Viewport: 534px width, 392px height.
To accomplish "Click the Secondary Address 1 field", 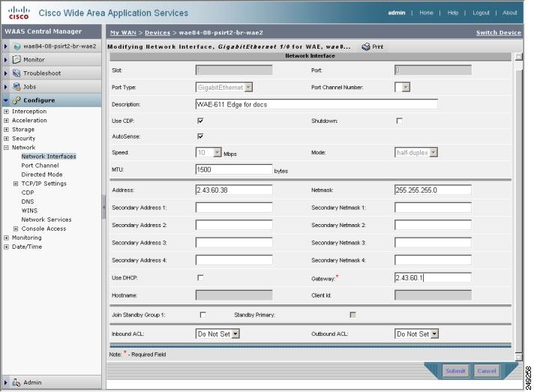I will pos(234,208).
